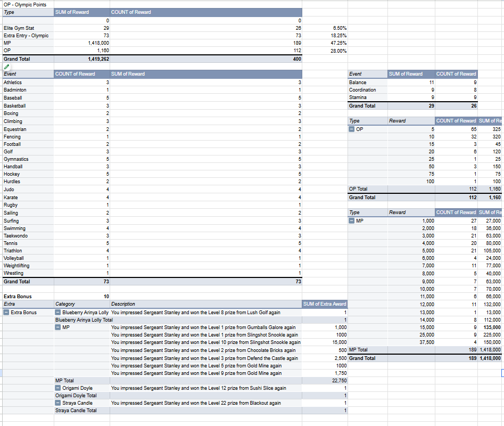This screenshot has width=504, height=426.
Task: Collapse the MP type group beside the 1,000 reward
Action: 352,221
